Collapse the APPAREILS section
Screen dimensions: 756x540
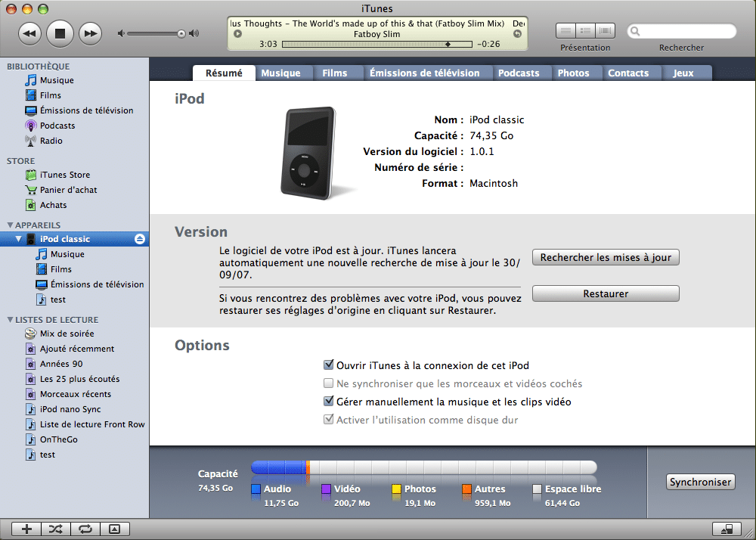click(x=10, y=225)
